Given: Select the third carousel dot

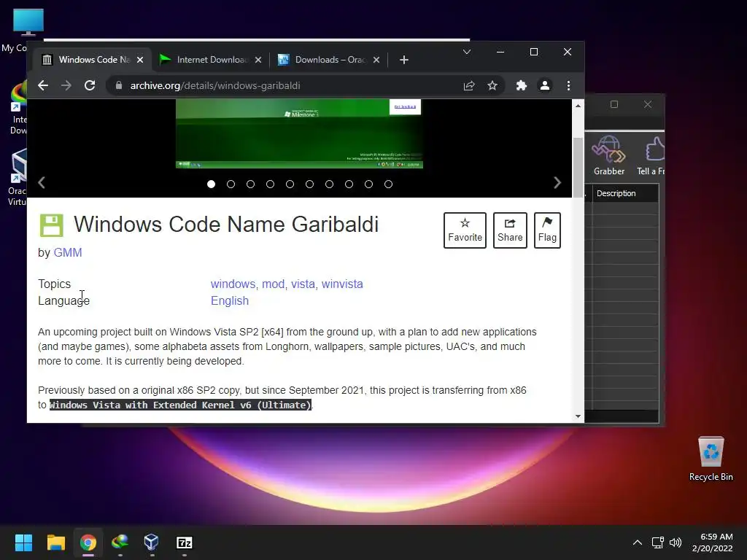Looking at the screenshot, I should pyautogui.click(x=251, y=184).
